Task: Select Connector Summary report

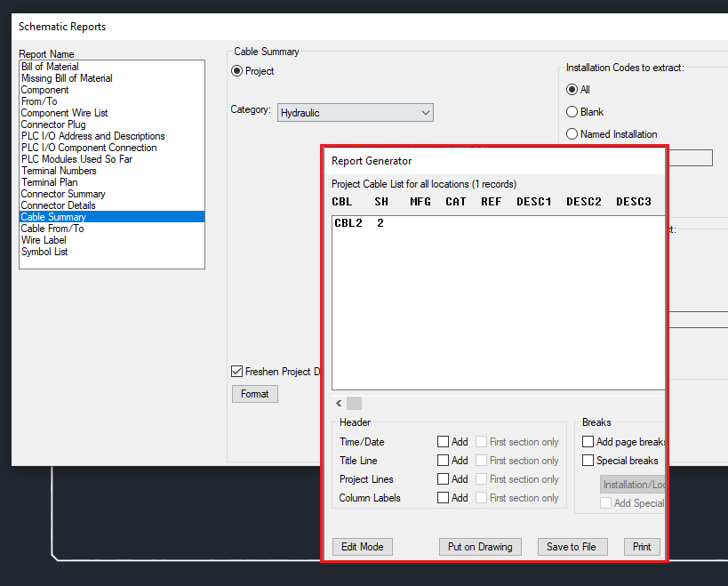Action: (112, 194)
